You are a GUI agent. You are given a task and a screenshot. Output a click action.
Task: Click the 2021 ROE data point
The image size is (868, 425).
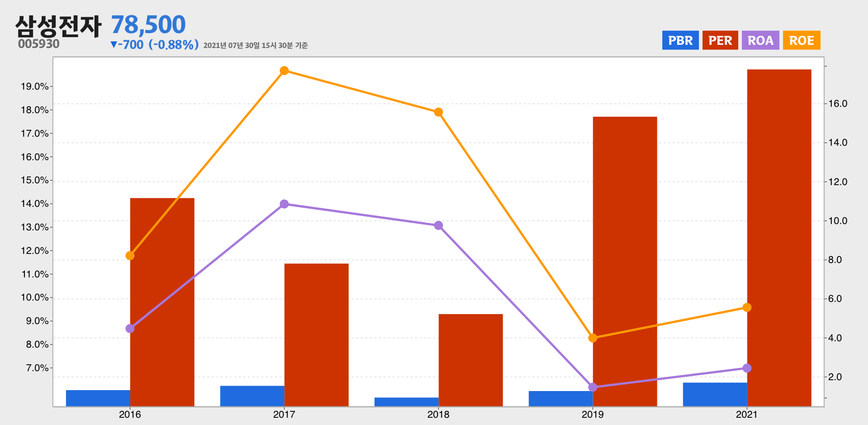point(747,307)
